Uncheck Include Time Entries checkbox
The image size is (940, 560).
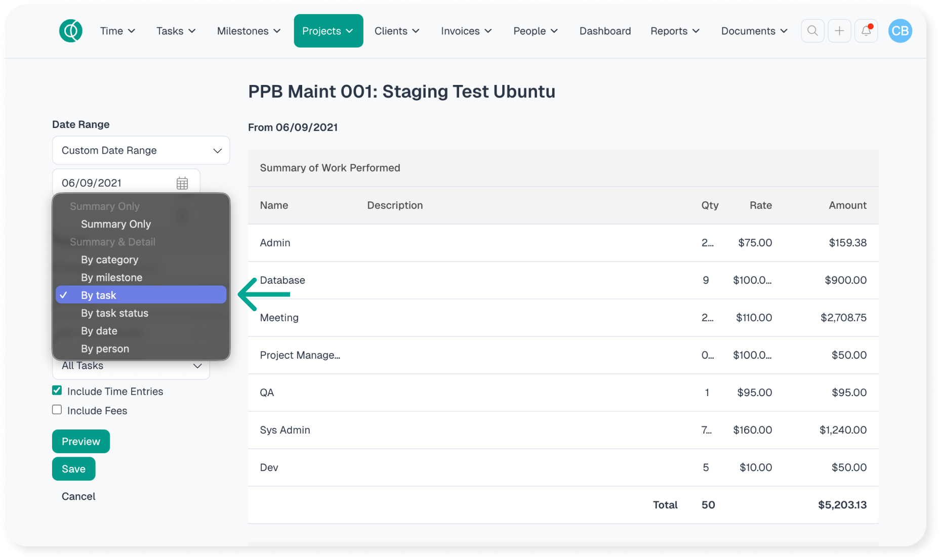coord(57,391)
